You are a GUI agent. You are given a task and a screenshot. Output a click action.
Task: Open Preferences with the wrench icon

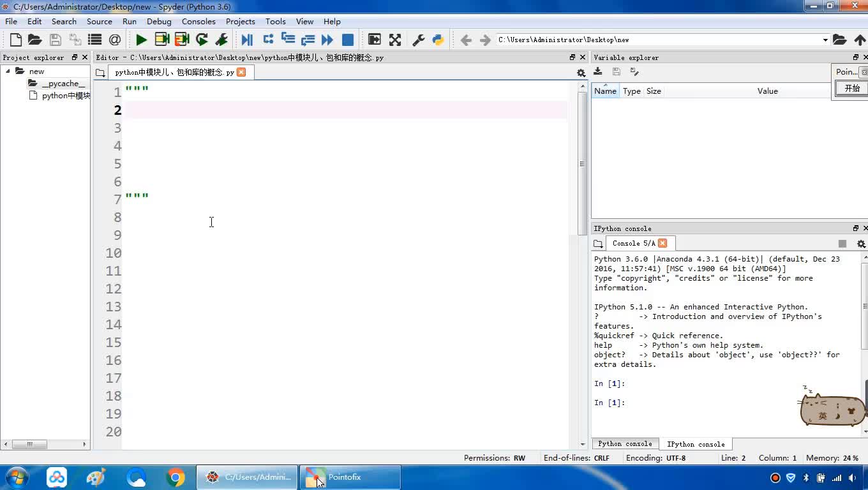[x=419, y=40]
